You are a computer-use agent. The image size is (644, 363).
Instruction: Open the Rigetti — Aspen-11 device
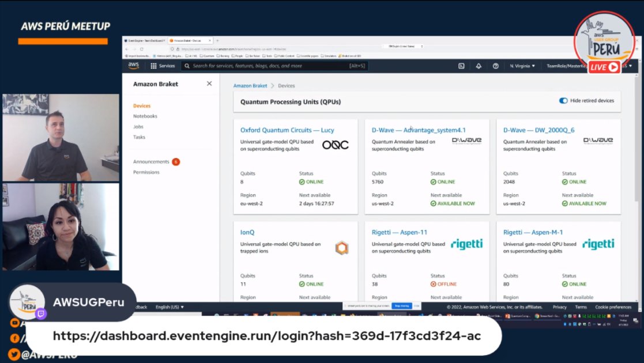click(x=399, y=232)
